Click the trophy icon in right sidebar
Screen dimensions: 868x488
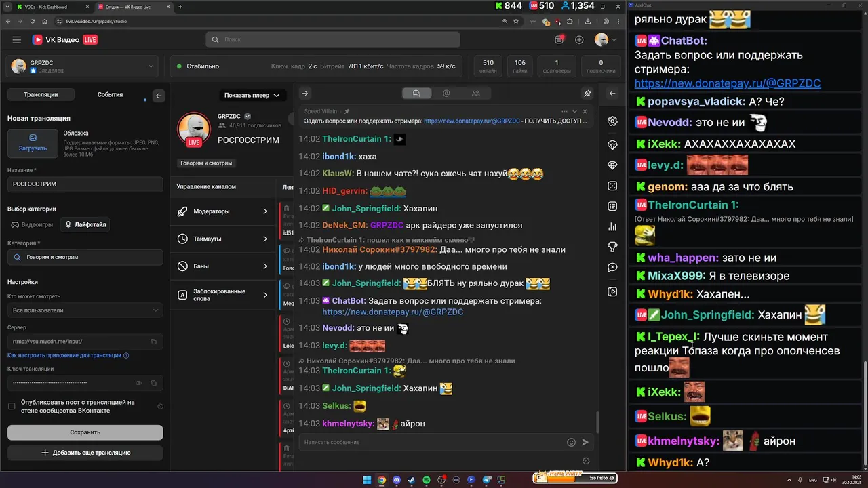coord(612,247)
